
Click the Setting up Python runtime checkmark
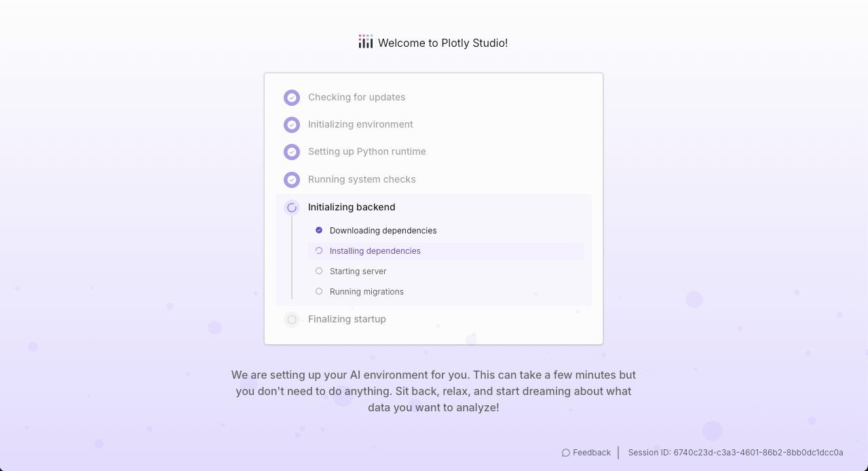(292, 152)
